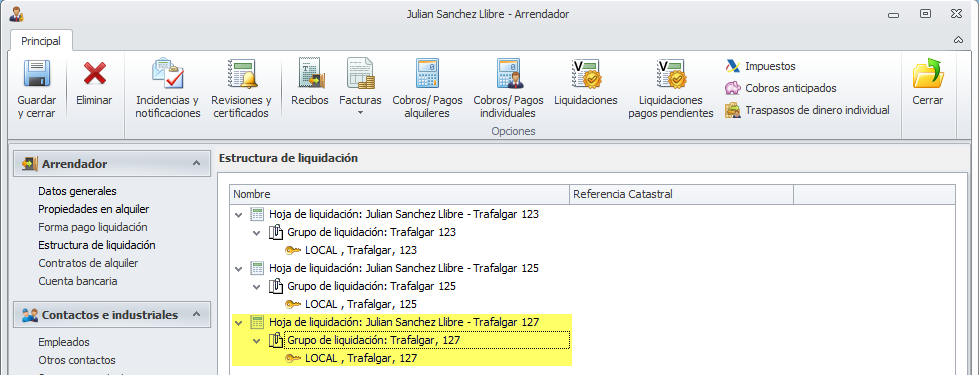
Task: Open the Impuestos option
Action: (x=760, y=66)
